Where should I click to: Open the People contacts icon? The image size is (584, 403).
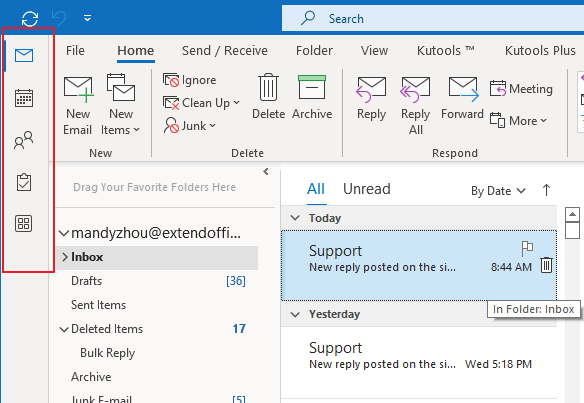coord(23,140)
